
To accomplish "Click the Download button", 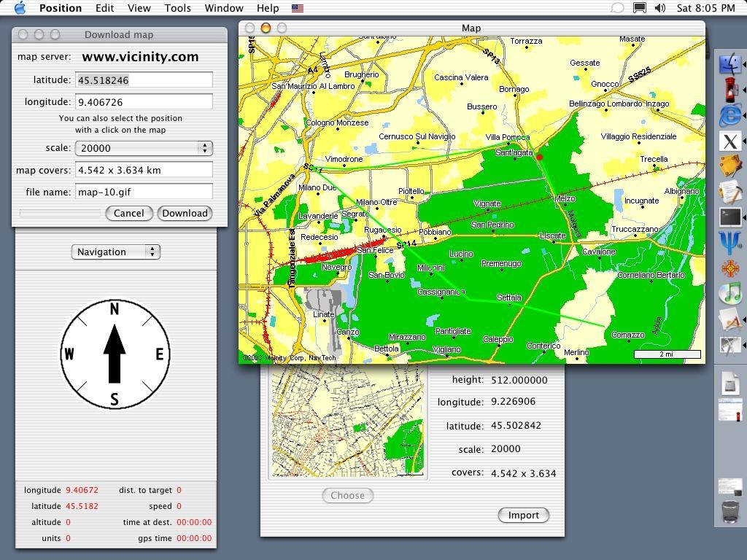I will 185,214.
